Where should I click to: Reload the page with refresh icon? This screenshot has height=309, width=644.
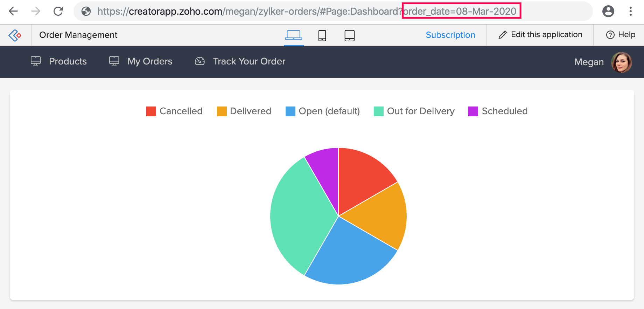[58, 11]
